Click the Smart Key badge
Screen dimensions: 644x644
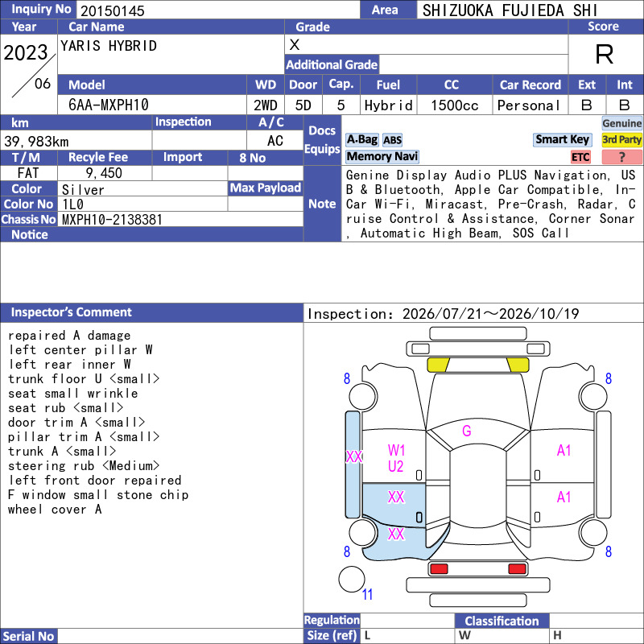tap(562, 139)
